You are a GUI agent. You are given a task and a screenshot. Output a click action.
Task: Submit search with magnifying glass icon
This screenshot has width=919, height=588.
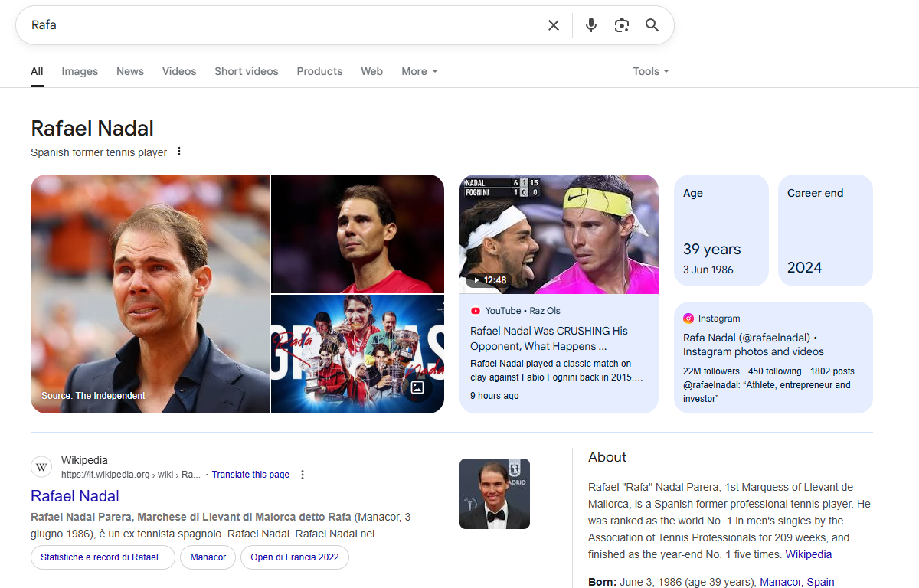652,25
